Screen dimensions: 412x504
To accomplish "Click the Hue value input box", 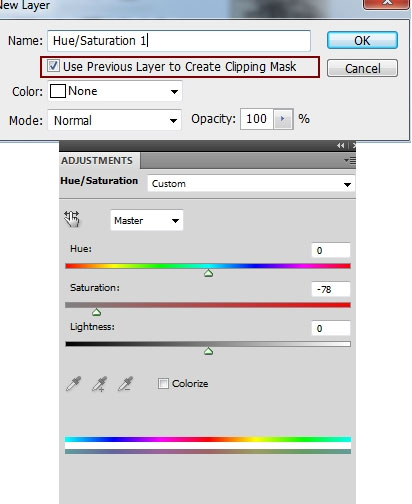I will (x=331, y=250).
